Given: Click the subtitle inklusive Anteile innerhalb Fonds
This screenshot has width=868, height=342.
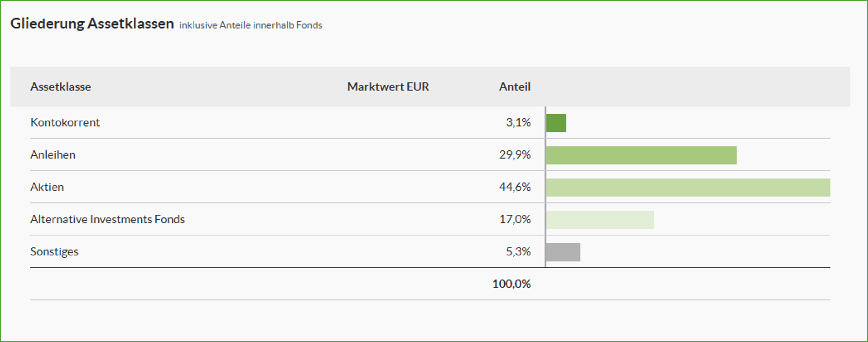Looking at the screenshot, I should click(x=250, y=25).
